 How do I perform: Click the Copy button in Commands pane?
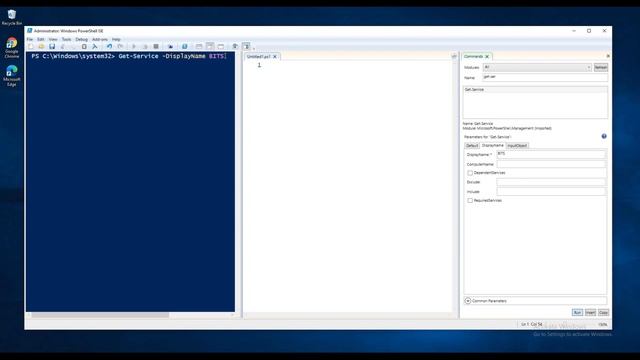[603, 313]
